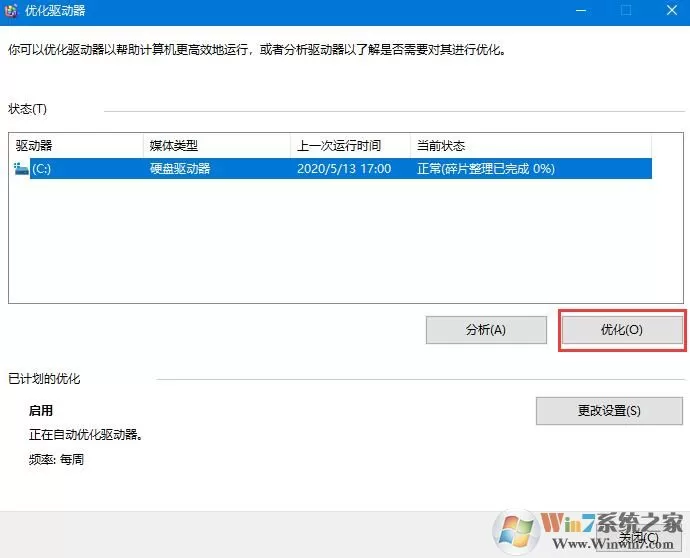Click the 正常(碎片整理已完成 0%) status cell
Screen dimensions: 690x558
tap(486, 169)
